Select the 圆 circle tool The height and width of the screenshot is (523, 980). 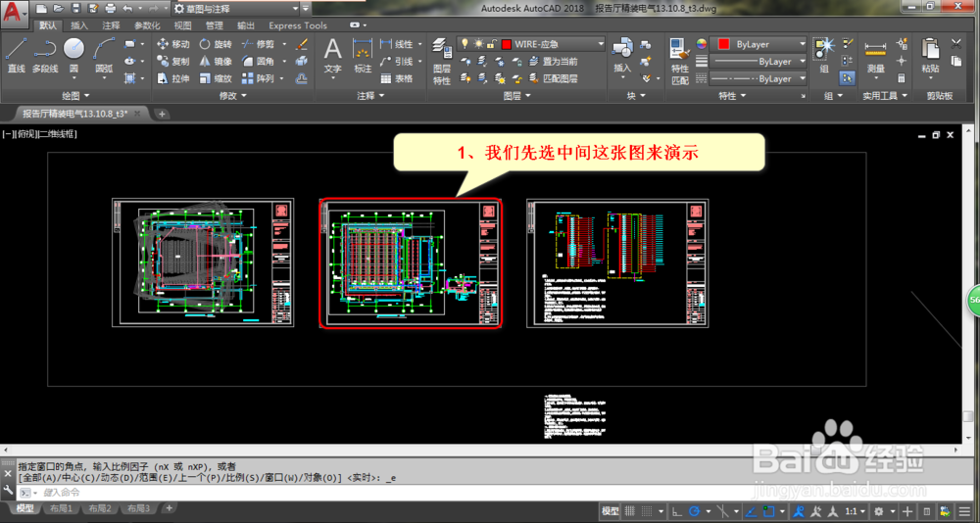[x=73, y=55]
